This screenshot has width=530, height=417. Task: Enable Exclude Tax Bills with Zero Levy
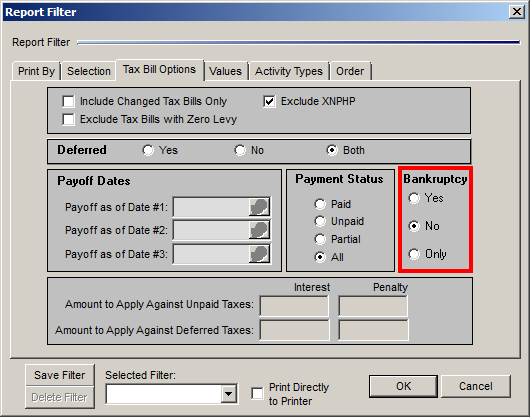click(x=69, y=119)
